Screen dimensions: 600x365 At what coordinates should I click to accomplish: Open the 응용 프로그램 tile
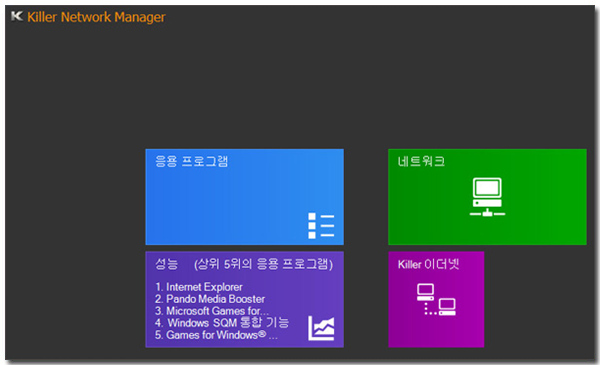pos(245,197)
